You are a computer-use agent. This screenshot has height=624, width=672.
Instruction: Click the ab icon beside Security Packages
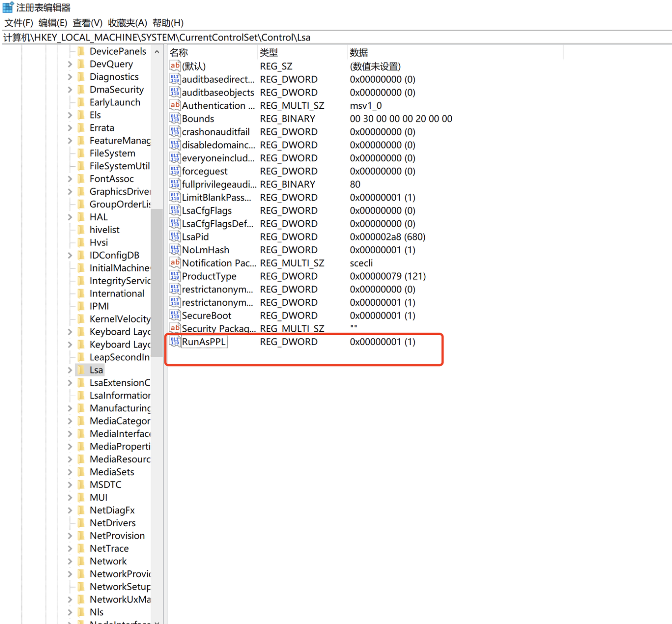click(175, 328)
